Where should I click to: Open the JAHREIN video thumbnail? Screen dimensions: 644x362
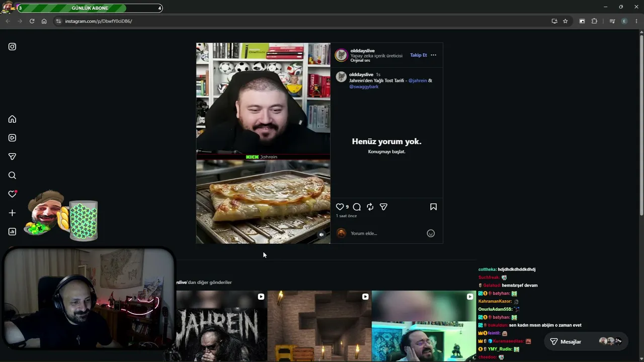221,326
